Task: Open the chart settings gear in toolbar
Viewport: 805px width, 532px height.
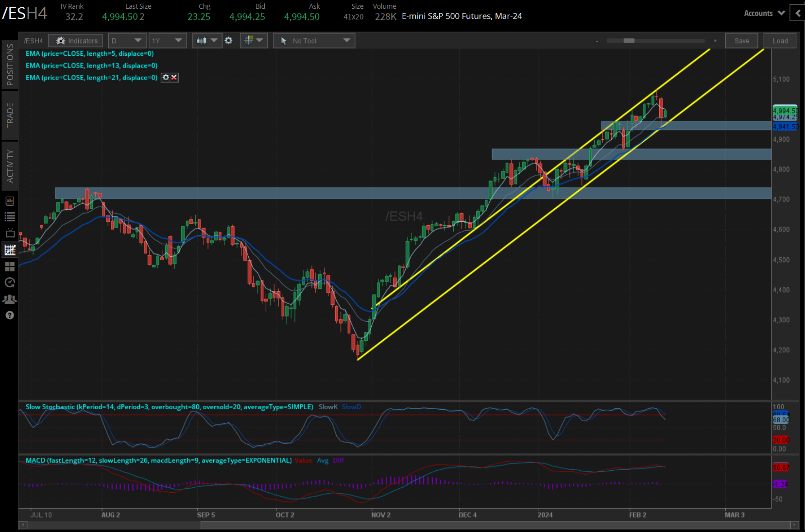Action: pyautogui.click(x=229, y=41)
